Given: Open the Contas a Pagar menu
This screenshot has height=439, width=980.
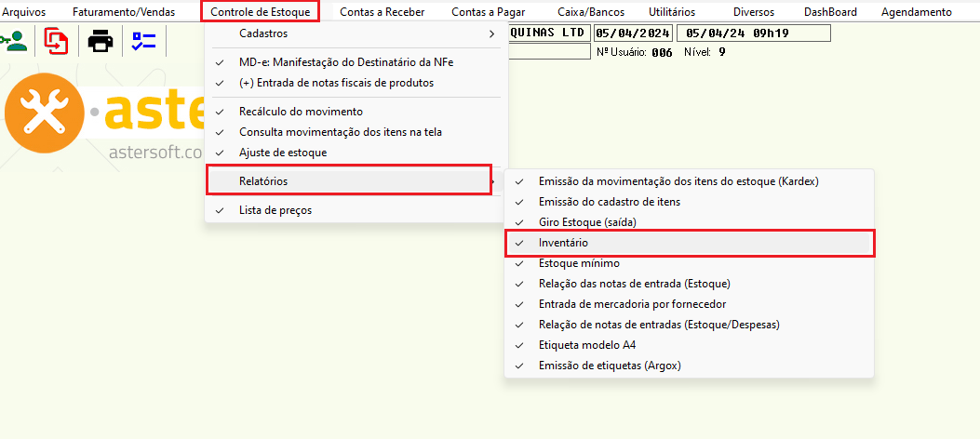Looking at the screenshot, I should 488,12.
